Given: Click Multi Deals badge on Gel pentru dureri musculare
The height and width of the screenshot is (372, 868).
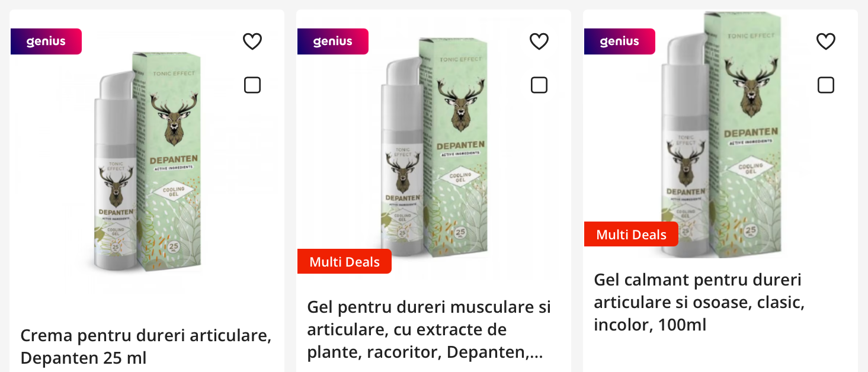Looking at the screenshot, I should 344,262.
